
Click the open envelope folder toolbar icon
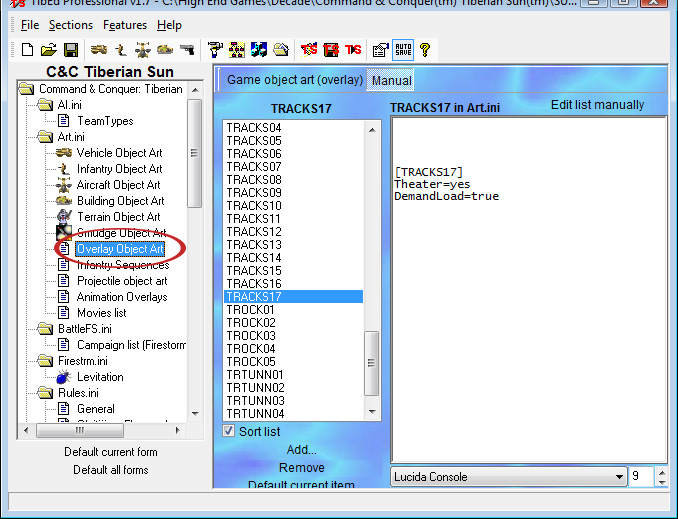pos(281,50)
